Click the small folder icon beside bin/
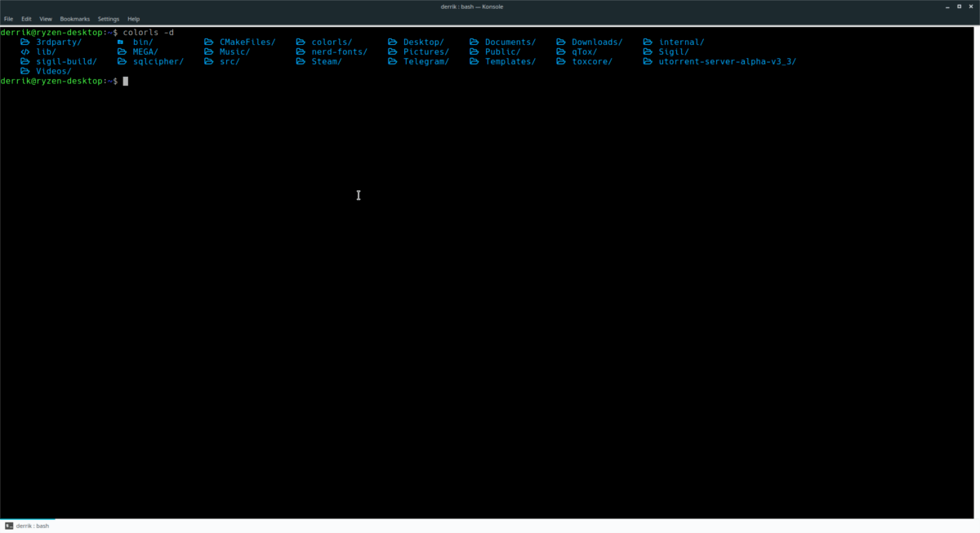The width and height of the screenshot is (980, 533). pos(120,42)
